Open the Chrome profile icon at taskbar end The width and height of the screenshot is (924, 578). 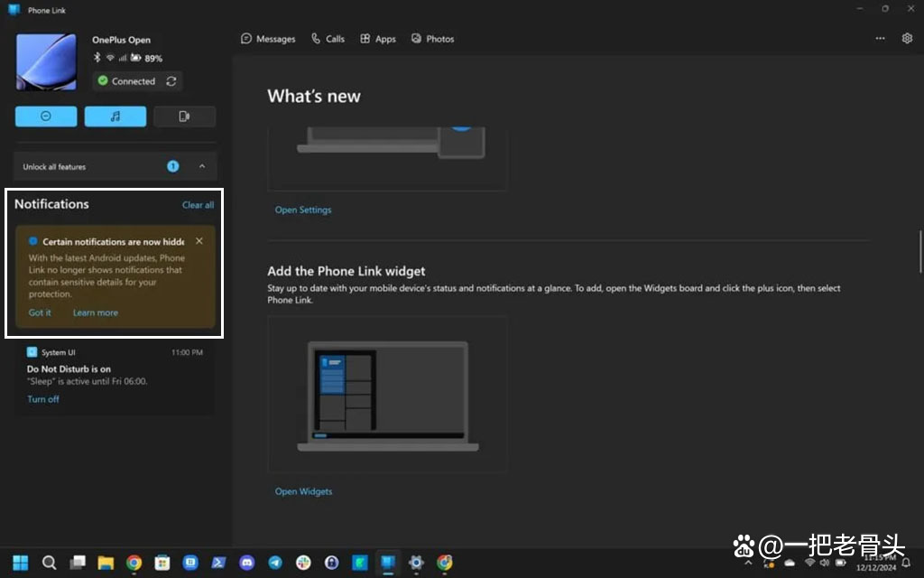[444, 563]
